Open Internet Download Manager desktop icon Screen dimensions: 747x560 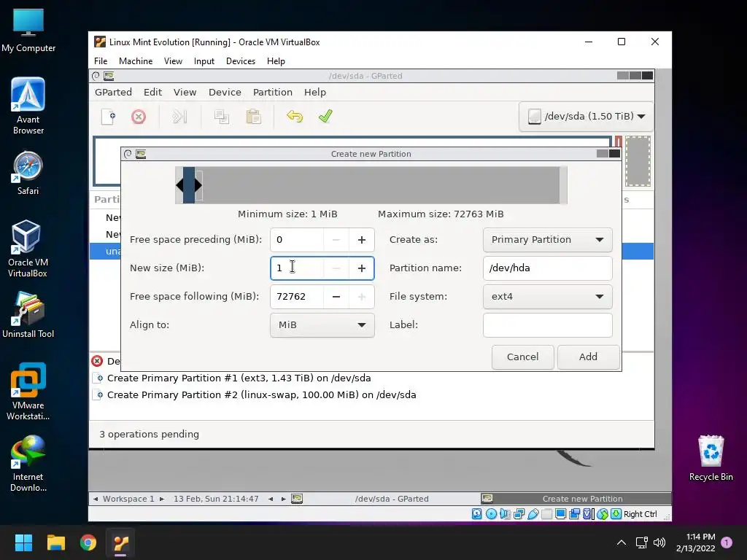(28, 463)
